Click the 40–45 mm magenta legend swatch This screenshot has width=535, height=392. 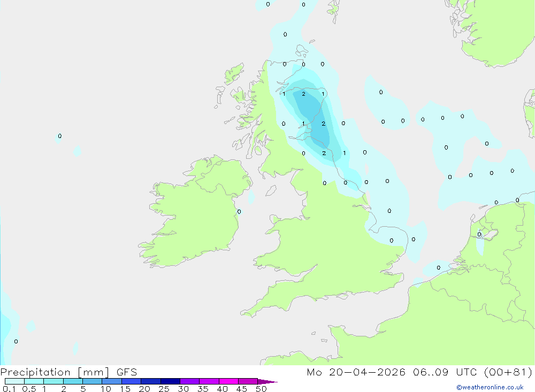228,381
